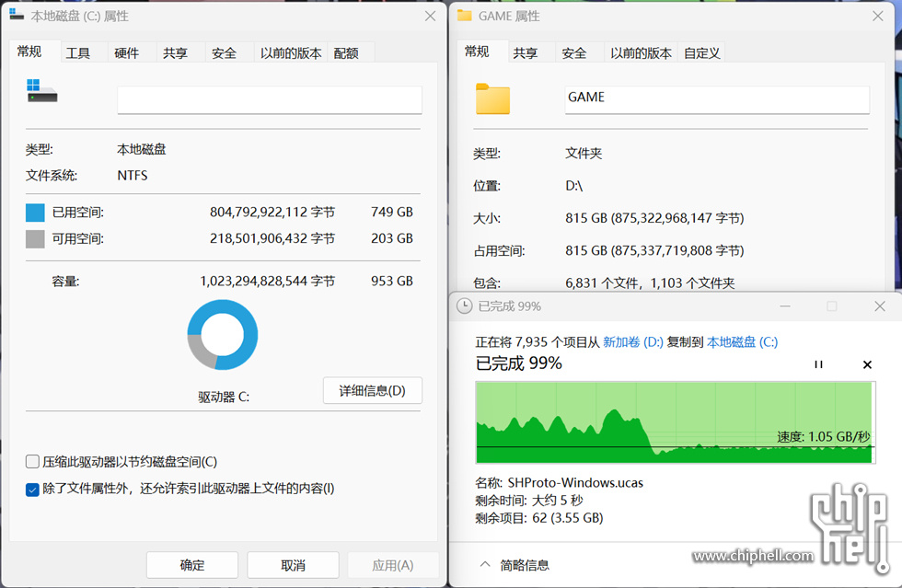
Task: Click the 953 GB capacity value
Action: (392, 282)
